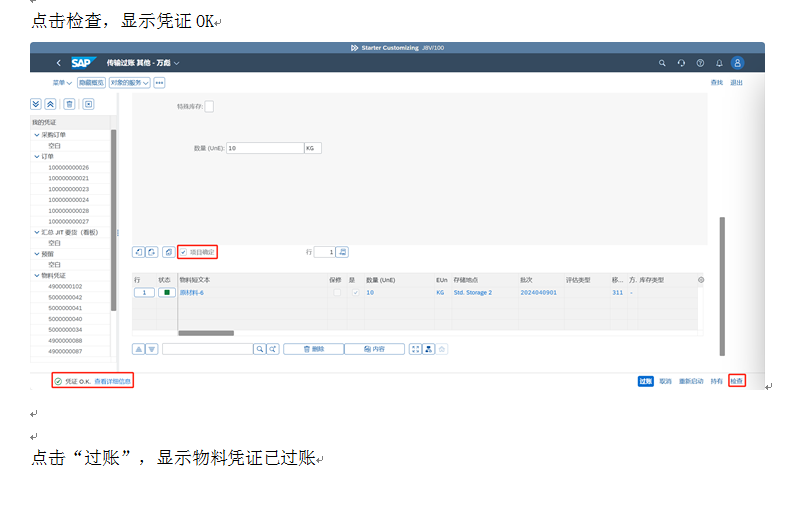
Task: Tick the 特殊库存 checkbox
Action: (209, 106)
